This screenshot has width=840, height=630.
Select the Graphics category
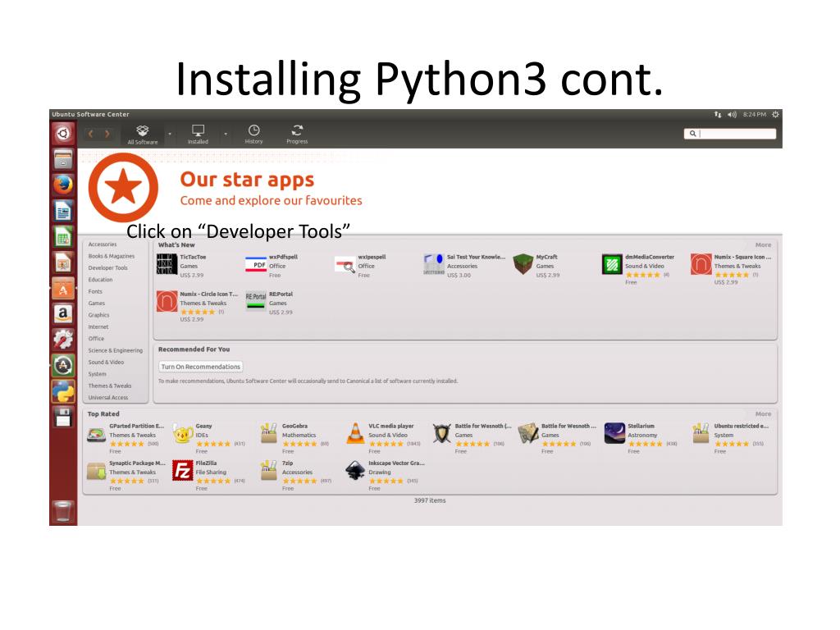point(98,315)
